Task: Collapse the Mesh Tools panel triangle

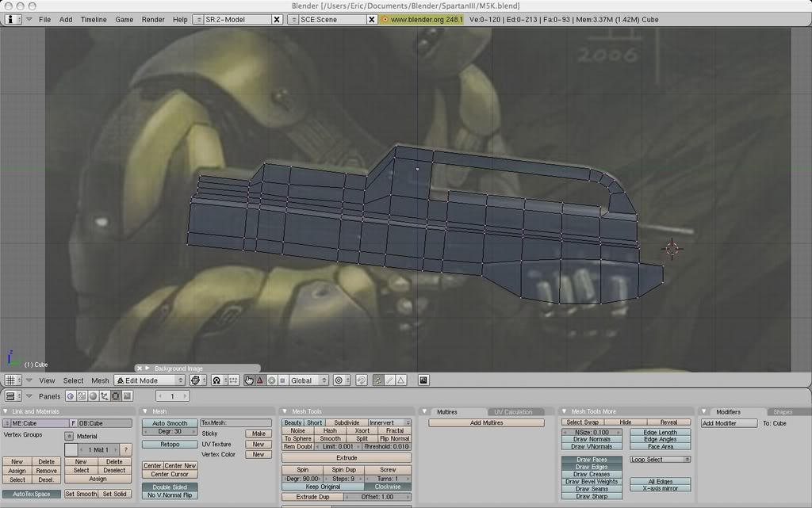Action: click(x=285, y=411)
